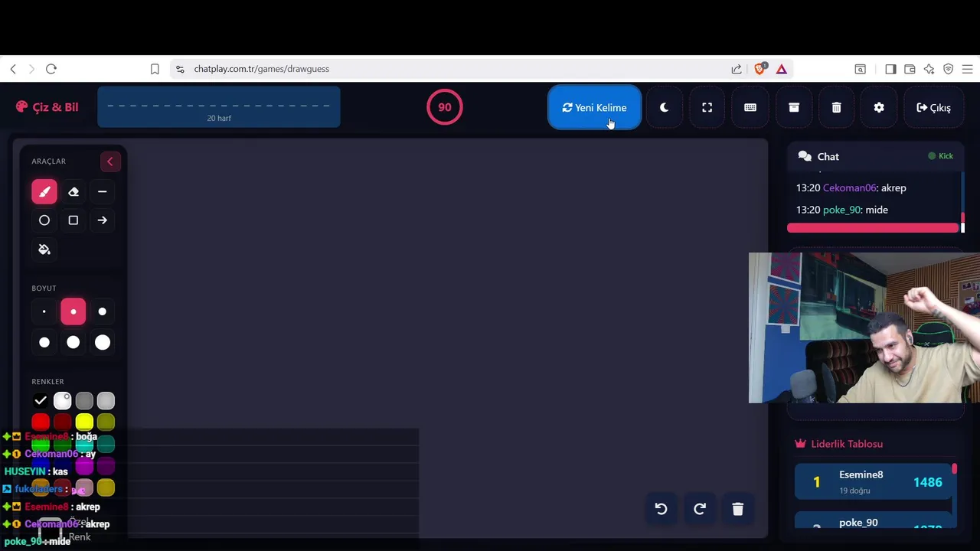Select the arrow drawing tool

102,220
